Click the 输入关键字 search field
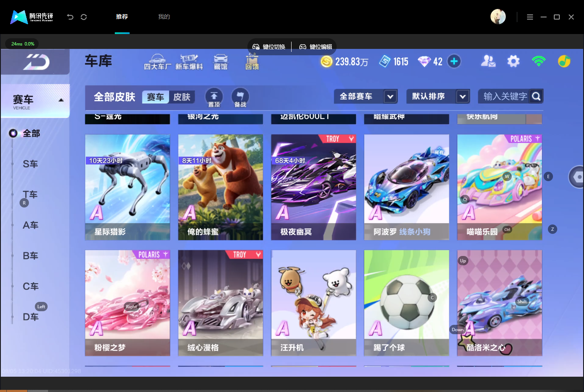The height and width of the screenshot is (392, 584). coord(505,97)
